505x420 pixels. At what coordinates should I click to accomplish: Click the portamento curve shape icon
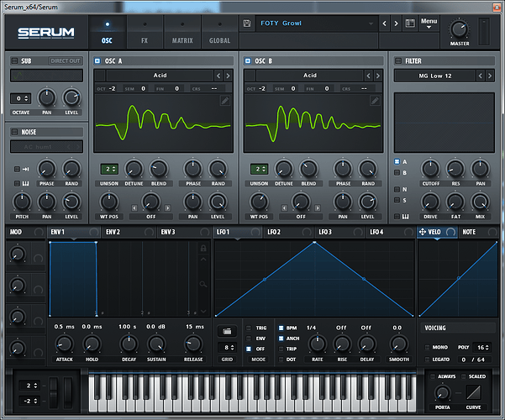(473, 392)
